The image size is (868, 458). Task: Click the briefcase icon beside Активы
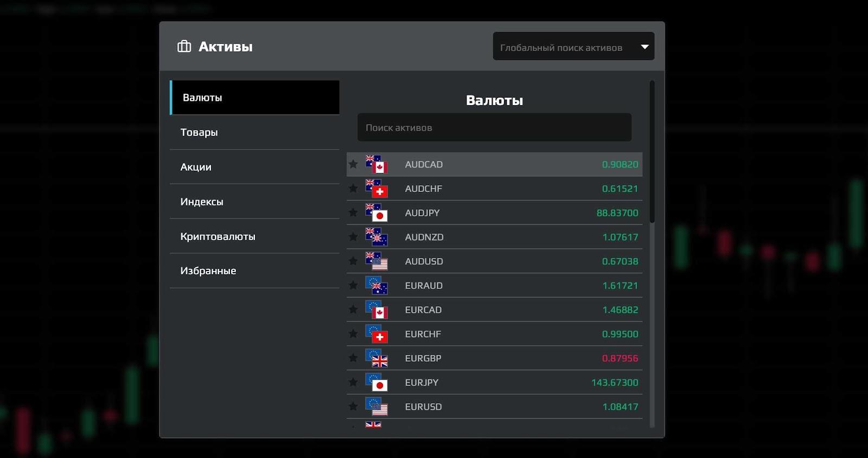point(184,47)
